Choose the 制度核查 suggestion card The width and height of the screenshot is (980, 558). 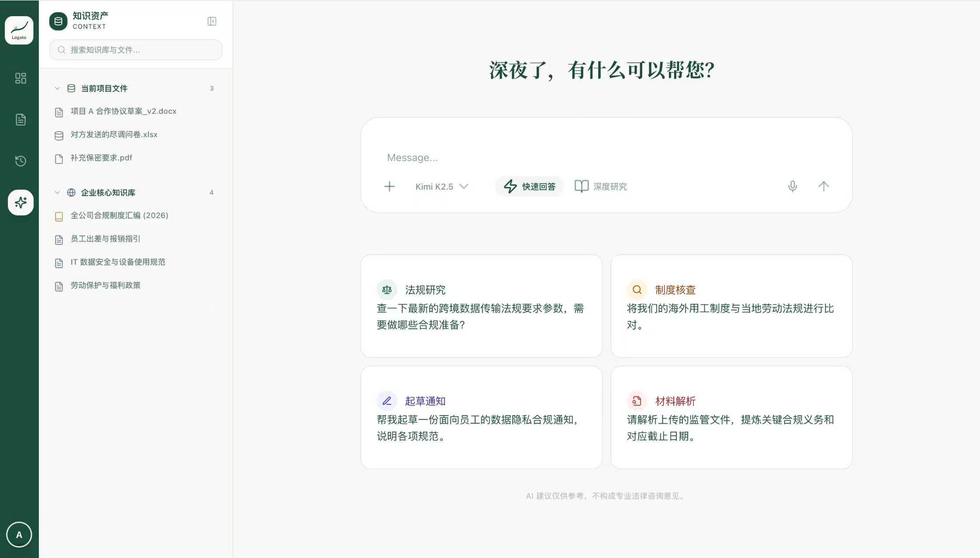click(x=731, y=306)
